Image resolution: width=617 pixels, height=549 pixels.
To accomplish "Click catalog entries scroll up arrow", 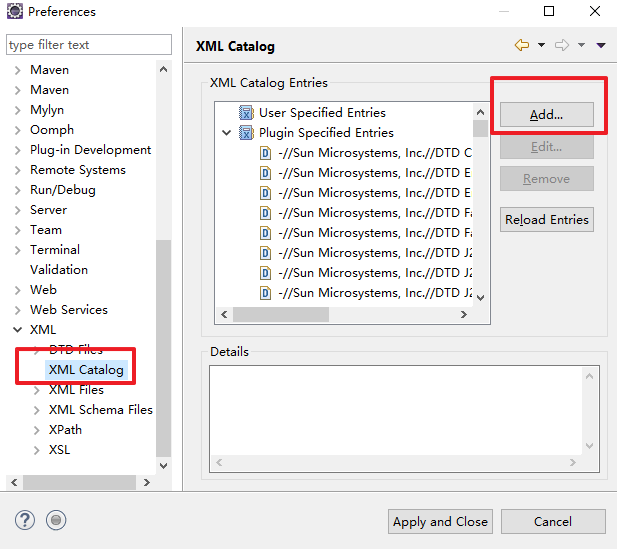I will pyautogui.click(x=480, y=113).
